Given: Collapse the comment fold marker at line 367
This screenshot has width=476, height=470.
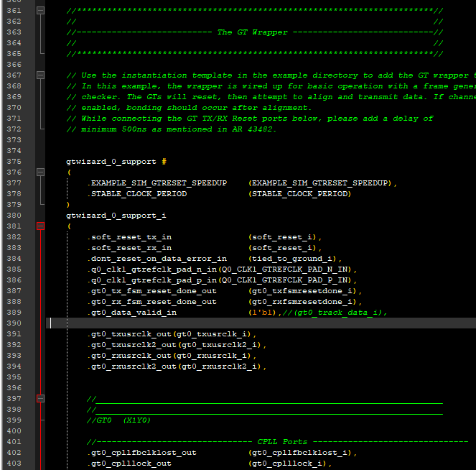Looking at the screenshot, I should tap(40, 75).
